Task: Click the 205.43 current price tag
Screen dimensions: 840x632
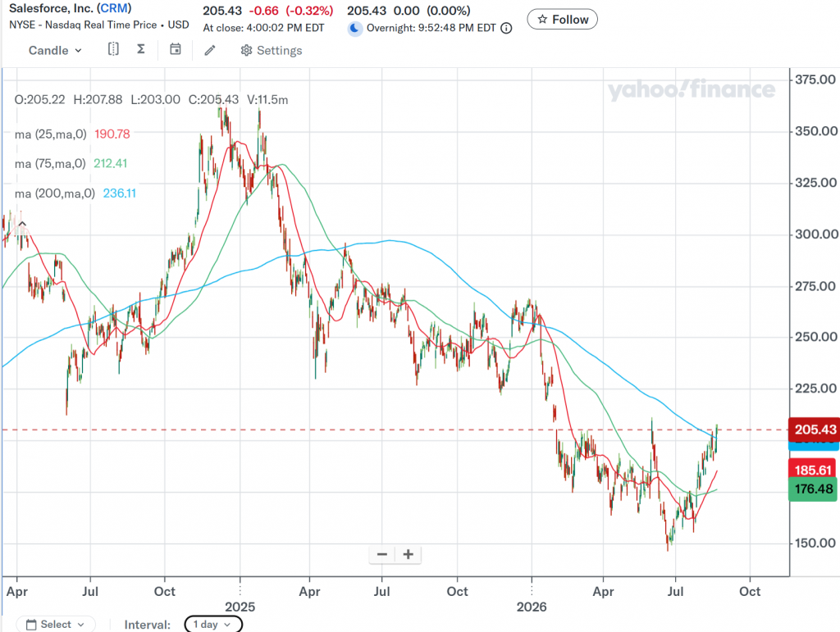Action: 815,430
